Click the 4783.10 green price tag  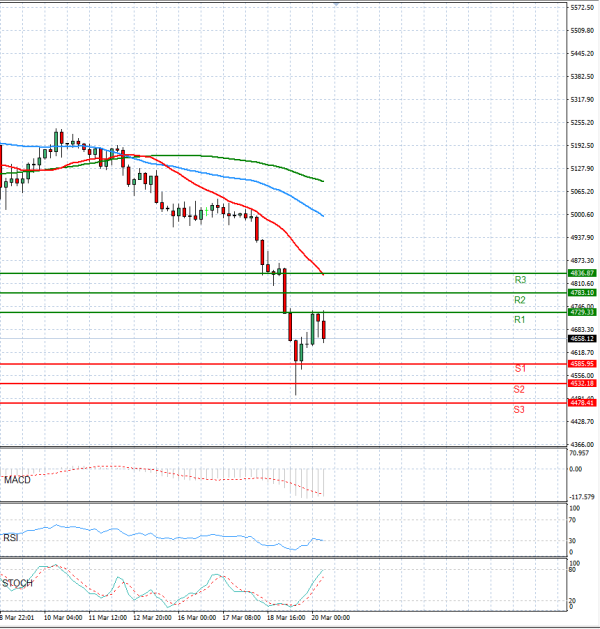[582, 292]
